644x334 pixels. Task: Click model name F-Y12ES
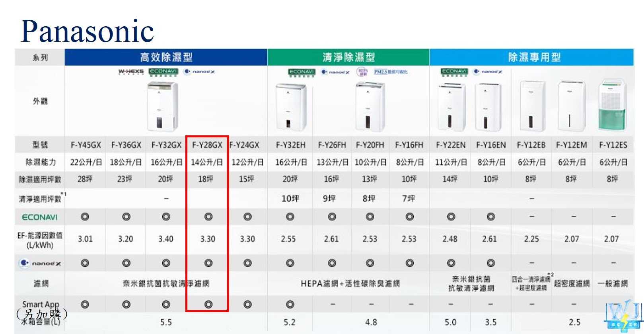click(x=613, y=145)
